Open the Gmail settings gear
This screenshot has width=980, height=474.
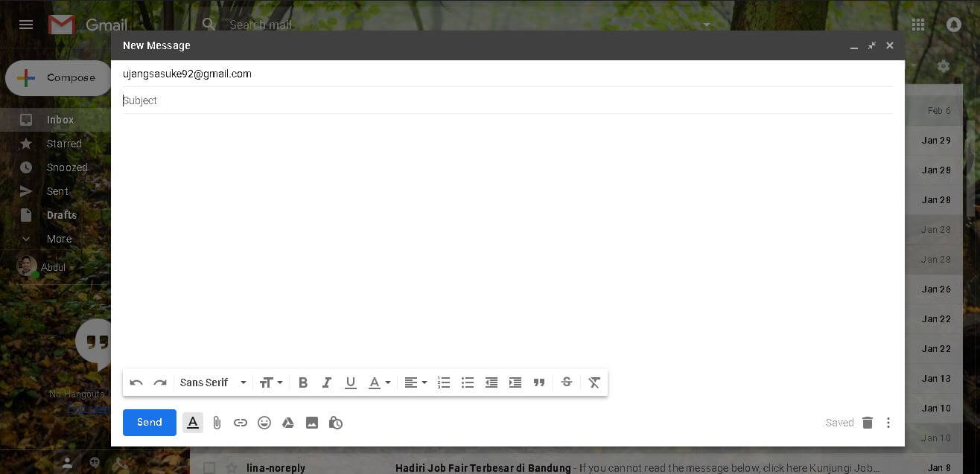point(944,66)
